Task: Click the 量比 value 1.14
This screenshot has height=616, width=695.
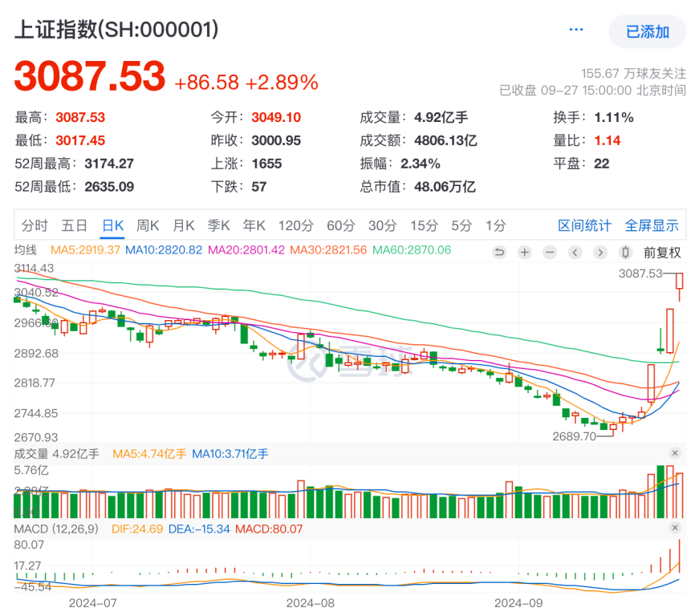Action: click(608, 141)
